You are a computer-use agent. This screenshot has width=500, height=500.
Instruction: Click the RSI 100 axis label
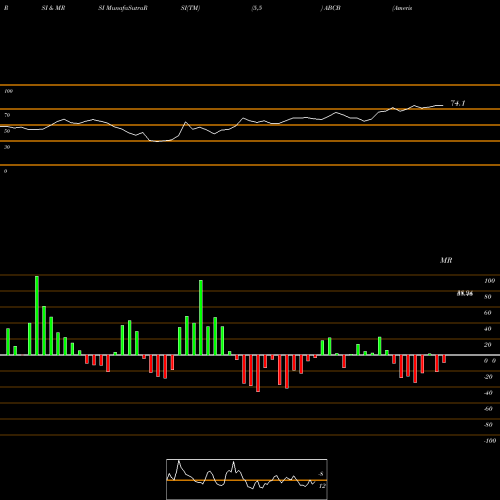click(x=8, y=91)
